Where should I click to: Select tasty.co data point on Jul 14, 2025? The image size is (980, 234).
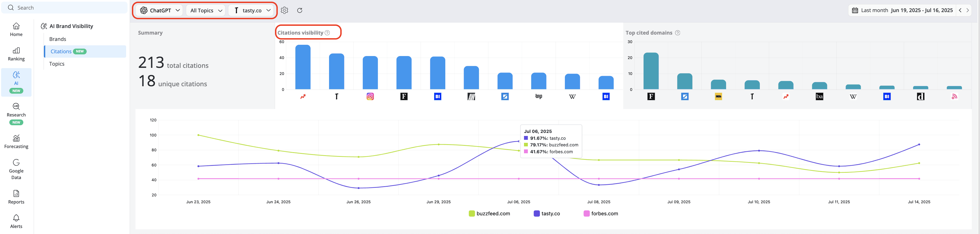pyautogui.click(x=919, y=144)
